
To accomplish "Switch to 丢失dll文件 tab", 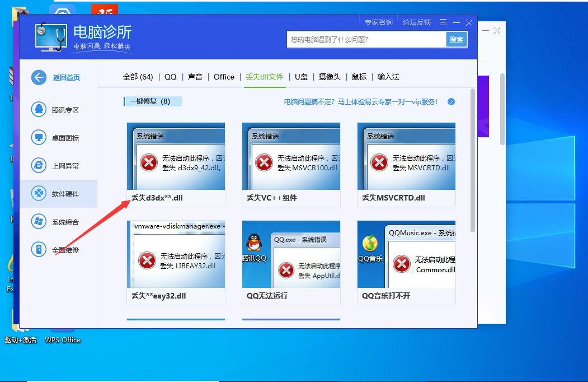I will [264, 77].
